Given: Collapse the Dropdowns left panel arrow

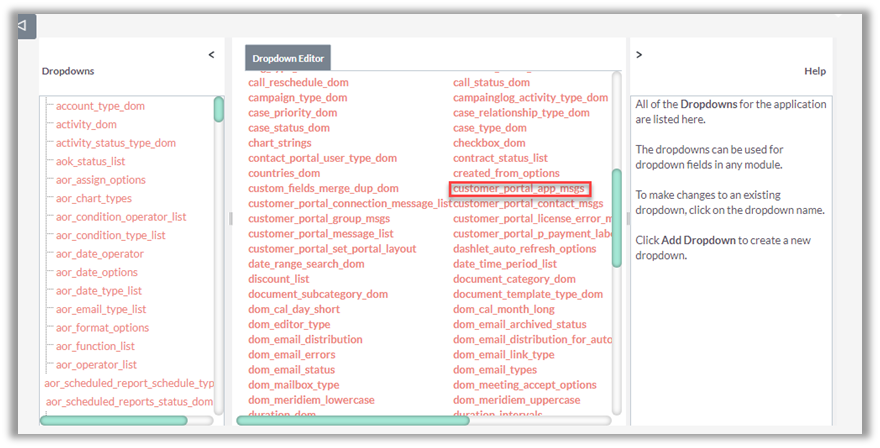Looking at the screenshot, I should (211, 55).
